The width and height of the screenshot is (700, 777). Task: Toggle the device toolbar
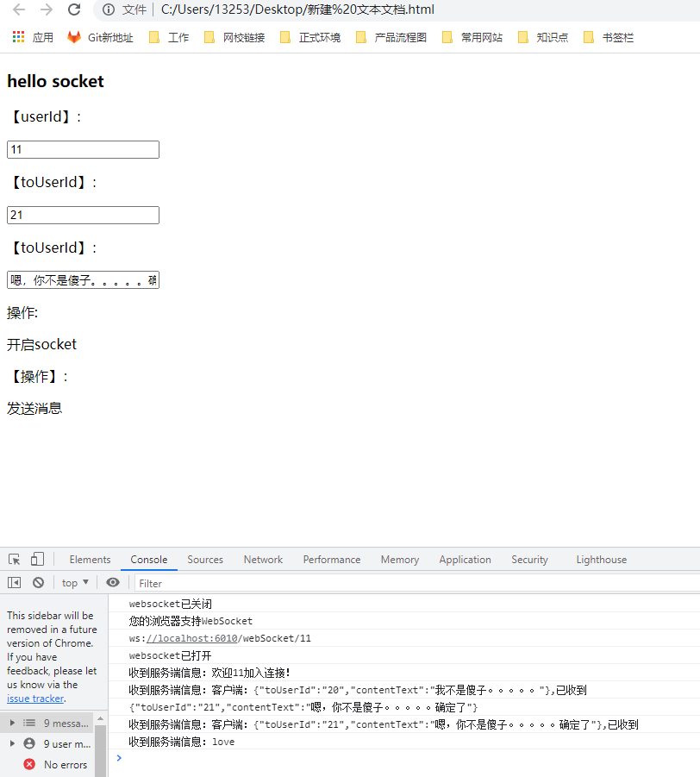(35, 559)
